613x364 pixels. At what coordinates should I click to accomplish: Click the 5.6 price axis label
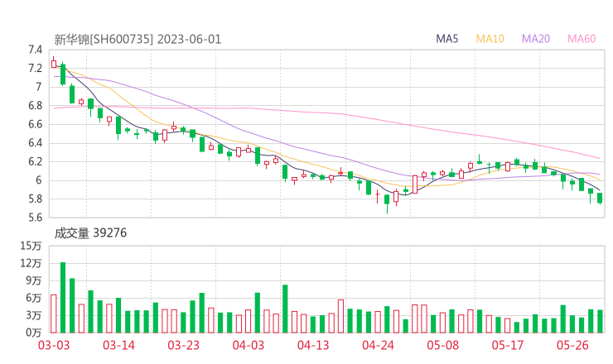[x=35, y=217]
